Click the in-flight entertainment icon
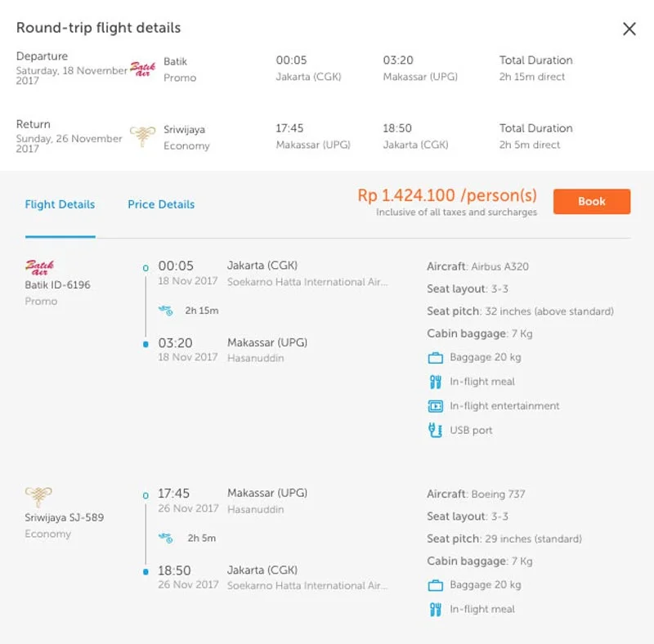 436,406
